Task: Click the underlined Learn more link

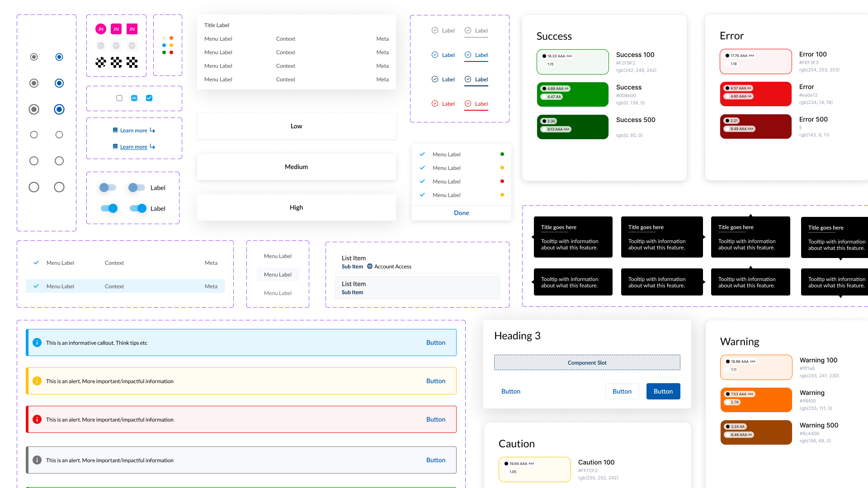Action: point(133,147)
